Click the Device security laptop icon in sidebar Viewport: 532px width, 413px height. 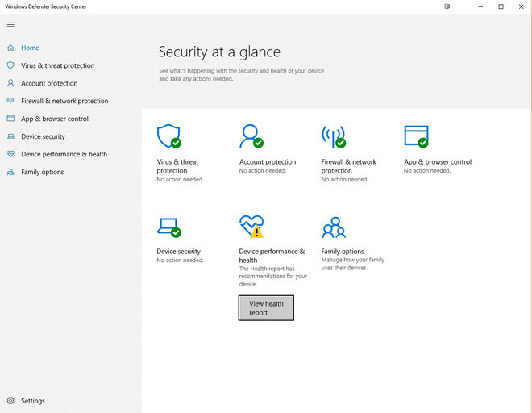(x=10, y=136)
